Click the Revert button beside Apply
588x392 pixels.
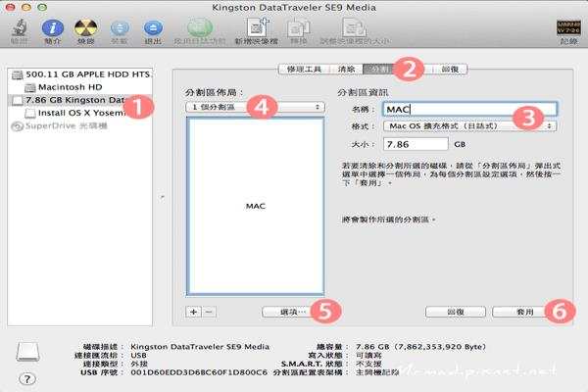(456, 312)
